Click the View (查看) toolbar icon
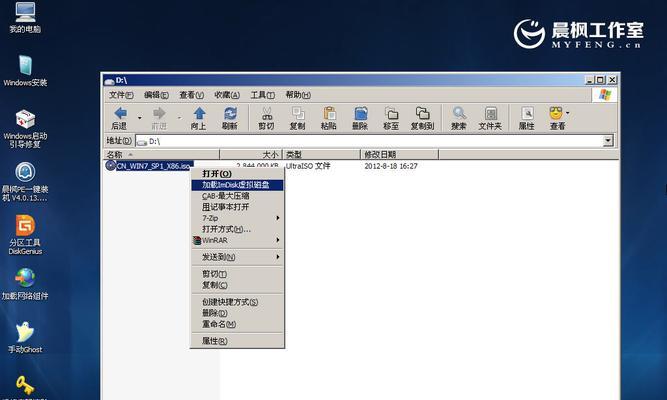The width and height of the screenshot is (667, 400). click(556, 113)
